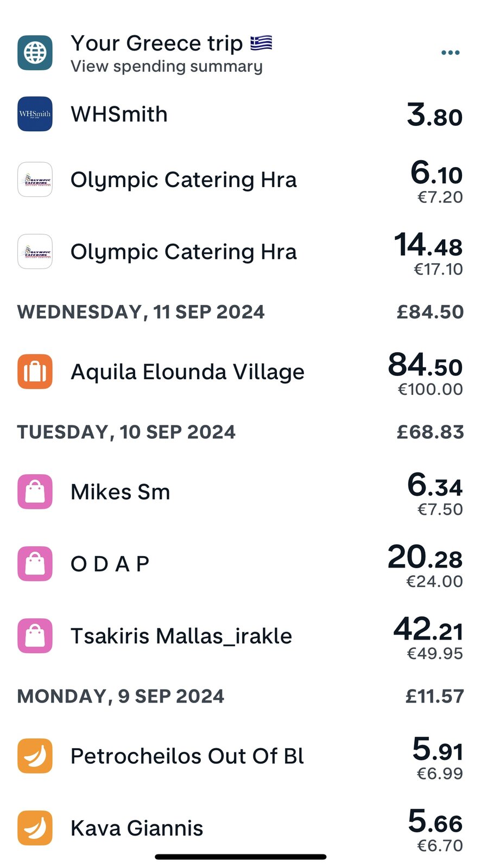The image size is (481, 868).
Task: Open the Kava Giannis €6.70 amount
Action: (x=439, y=845)
